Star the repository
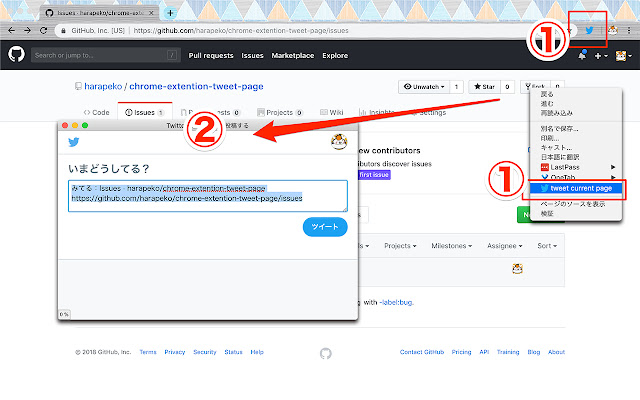This screenshot has height=400, width=640. point(484,87)
